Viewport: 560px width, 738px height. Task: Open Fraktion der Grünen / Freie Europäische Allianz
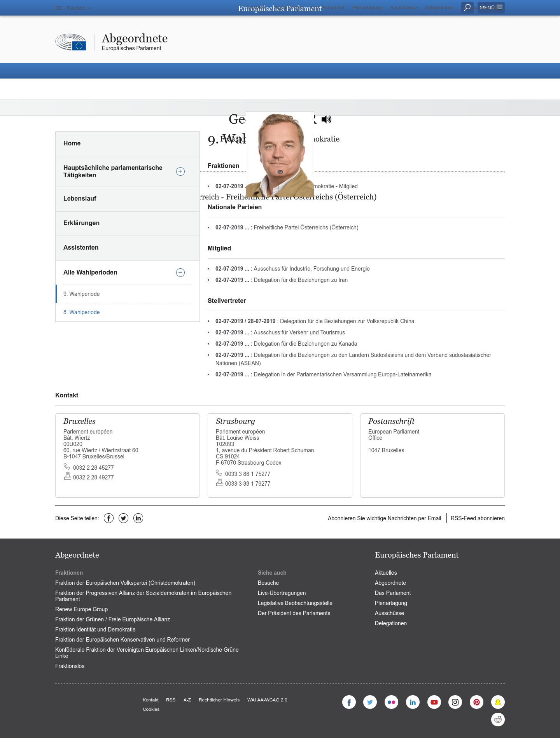(x=112, y=619)
